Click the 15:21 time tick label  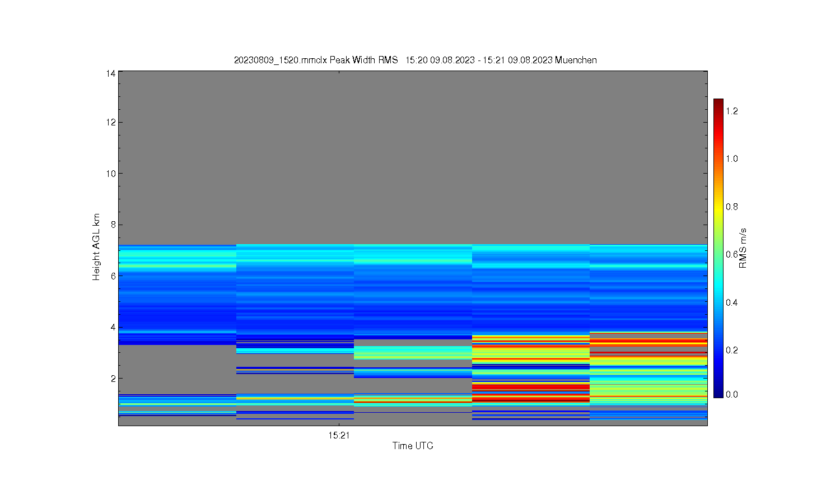coord(339,435)
